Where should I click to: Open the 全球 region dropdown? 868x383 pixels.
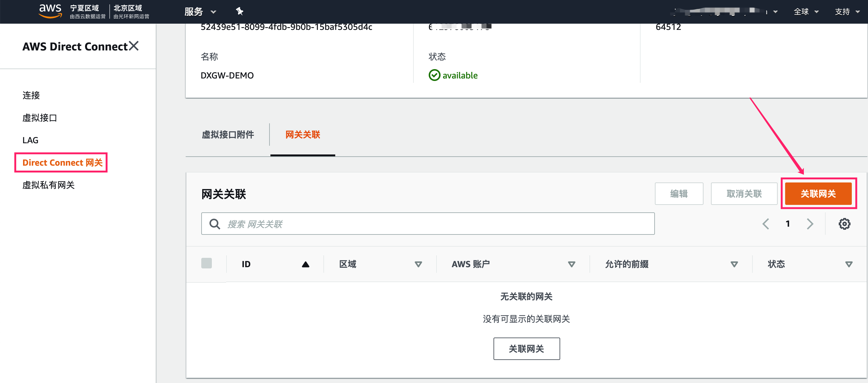[806, 12]
